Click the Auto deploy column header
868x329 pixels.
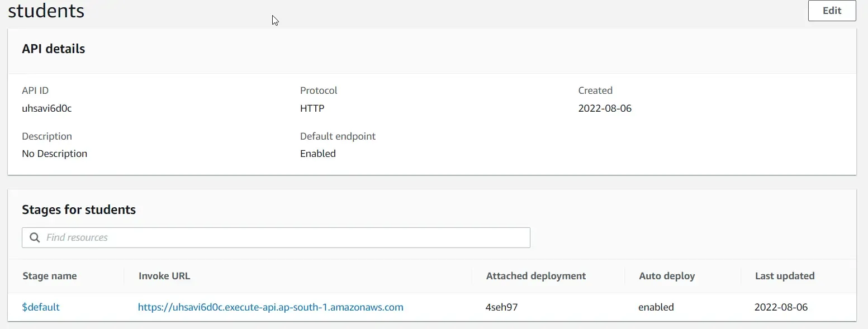(666, 275)
